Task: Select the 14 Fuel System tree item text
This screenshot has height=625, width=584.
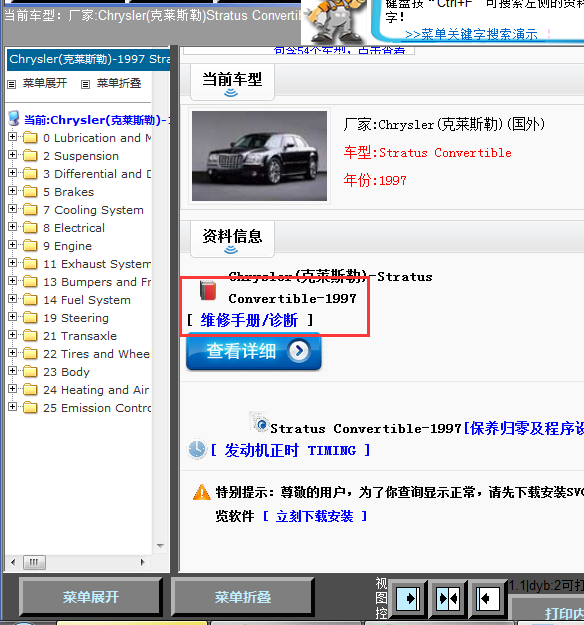Action: pyautogui.click(x=87, y=300)
